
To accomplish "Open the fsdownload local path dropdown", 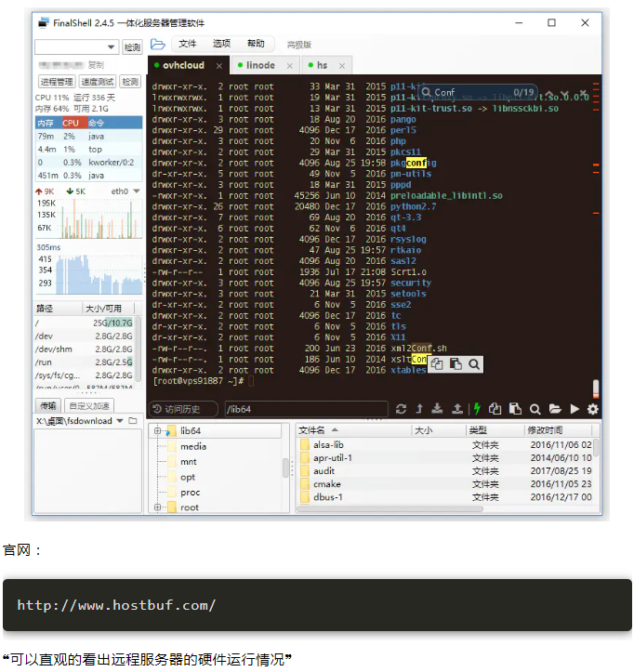I will point(120,421).
